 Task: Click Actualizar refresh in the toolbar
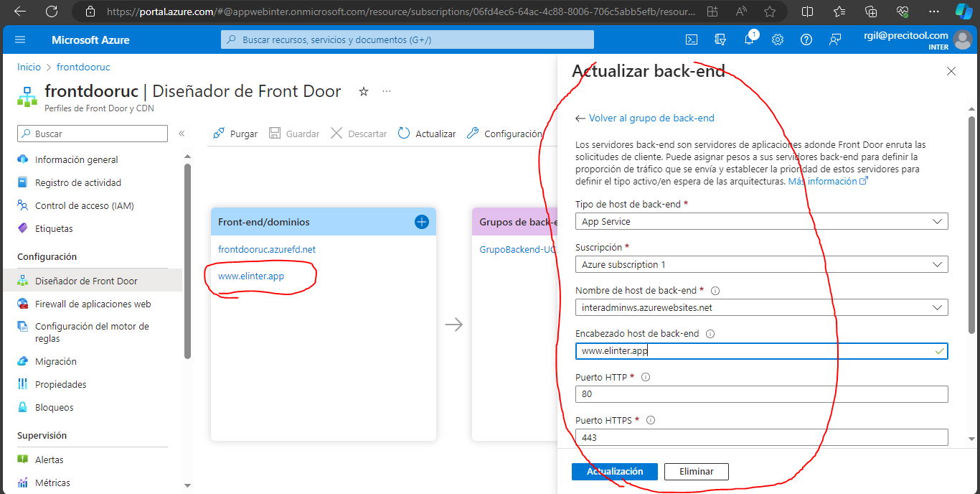point(428,134)
